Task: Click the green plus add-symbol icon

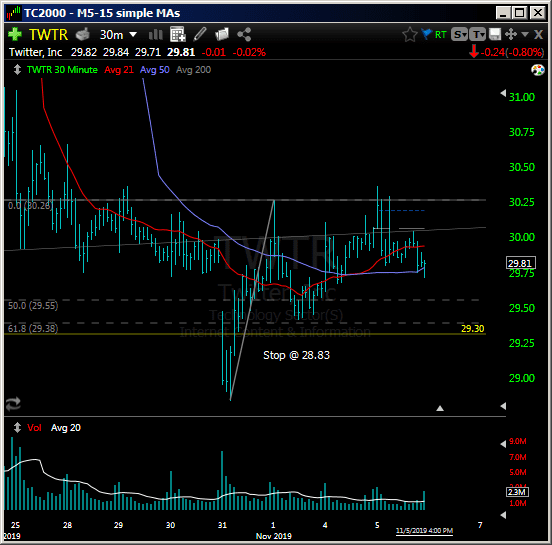Action: pos(14,35)
